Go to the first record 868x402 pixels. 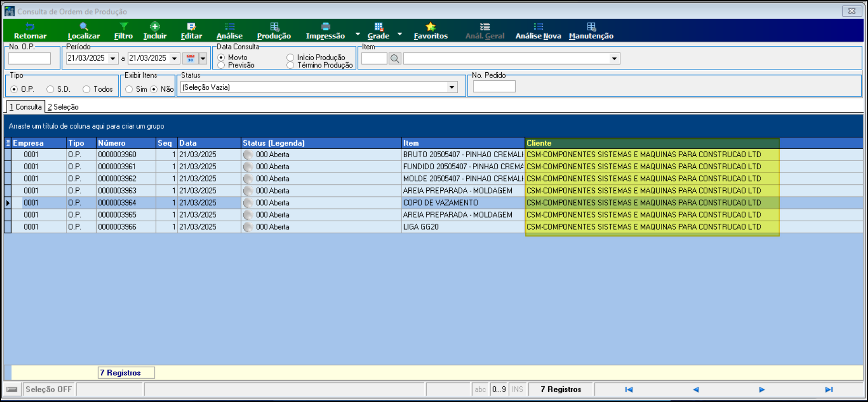pos(629,390)
